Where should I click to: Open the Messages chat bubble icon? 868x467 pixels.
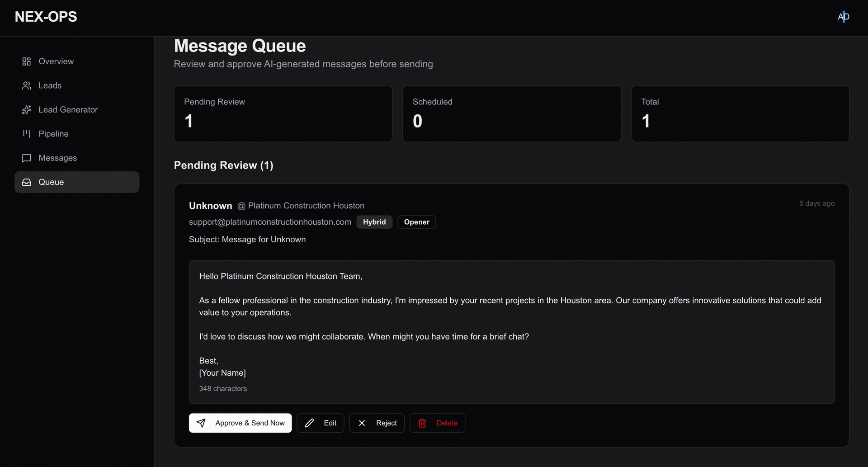pyautogui.click(x=26, y=158)
